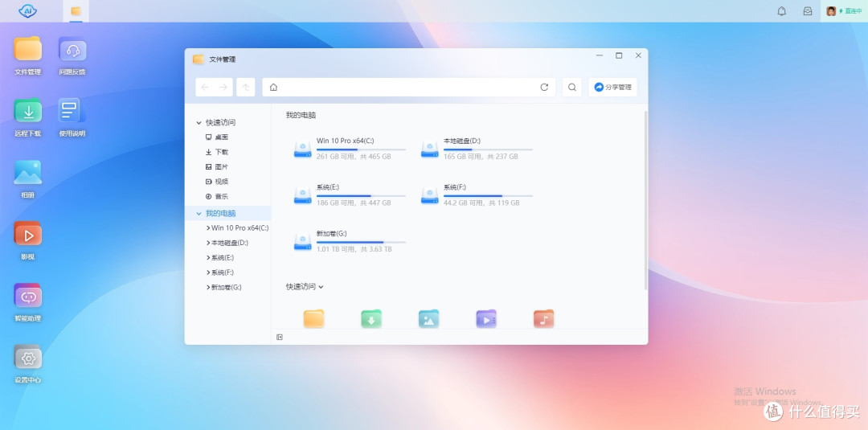Open the blue pictures folder in quick access
This screenshot has width=868, height=430.
coord(428,319)
